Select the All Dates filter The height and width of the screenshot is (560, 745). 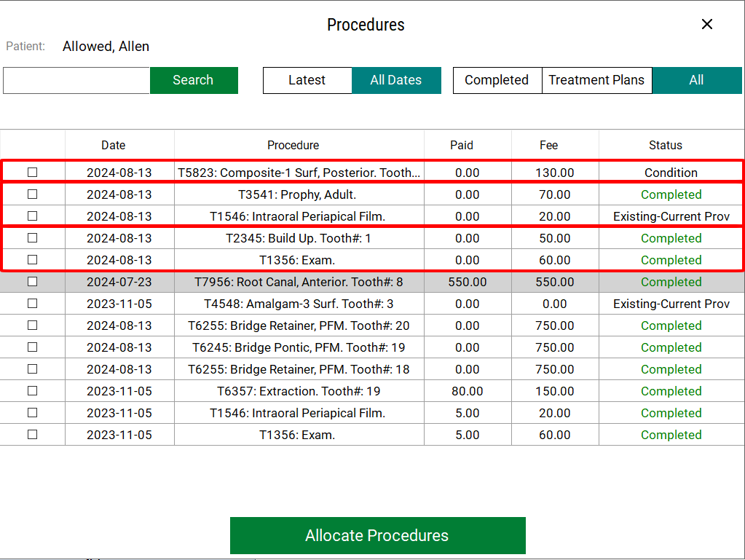coord(395,80)
